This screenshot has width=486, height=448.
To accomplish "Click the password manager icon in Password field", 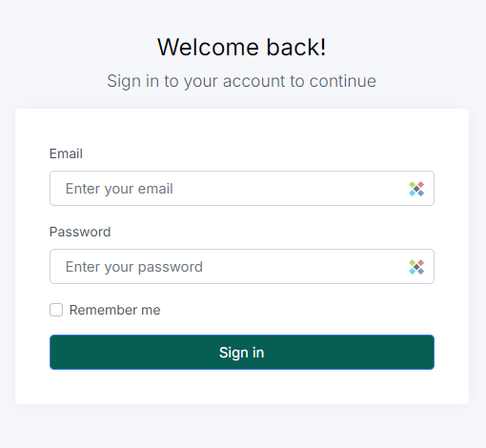I will point(416,267).
